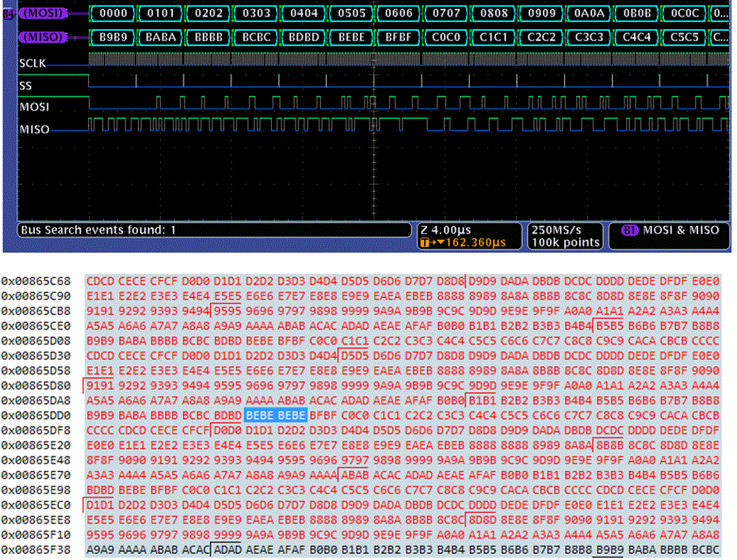The height and width of the screenshot is (560, 737).
Task: Click memory address 0x00865C68
Action: tap(36, 281)
